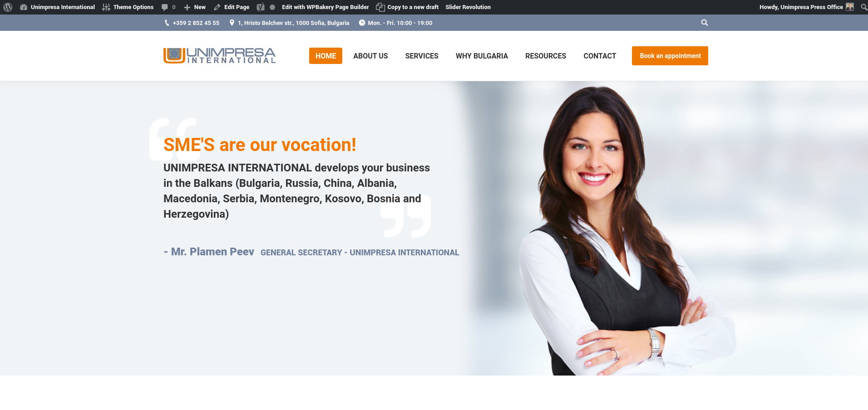Click the location pin icon by address
868x410 pixels.
232,23
